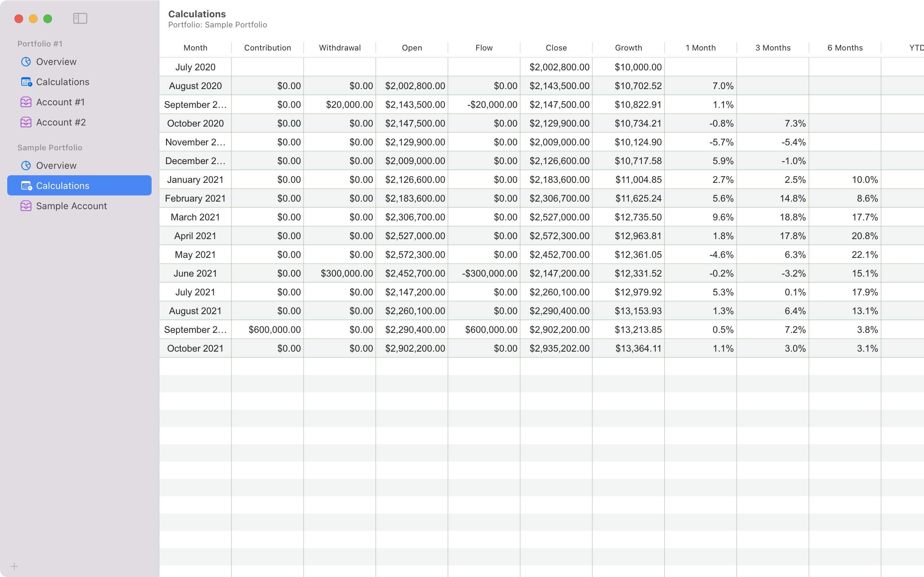924x577 pixels.
Task: Sort by the Month column header
Action: [x=195, y=48]
